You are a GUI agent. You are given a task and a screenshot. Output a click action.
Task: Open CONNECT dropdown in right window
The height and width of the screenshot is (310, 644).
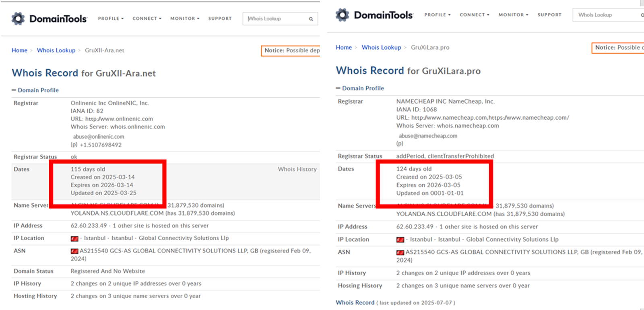pos(475,15)
